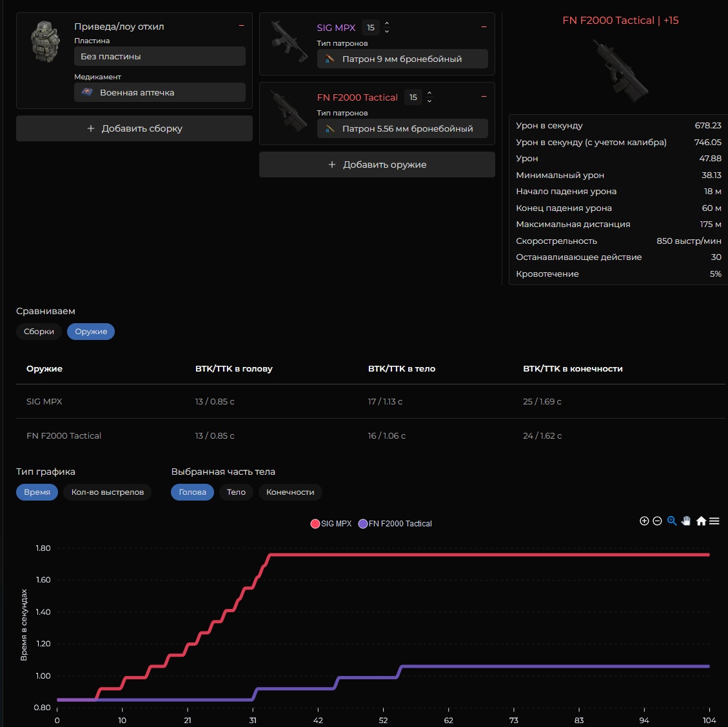This screenshot has height=727, width=728.
Task: Click the Приведа/лоу отхил build title
Action: tap(119, 26)
